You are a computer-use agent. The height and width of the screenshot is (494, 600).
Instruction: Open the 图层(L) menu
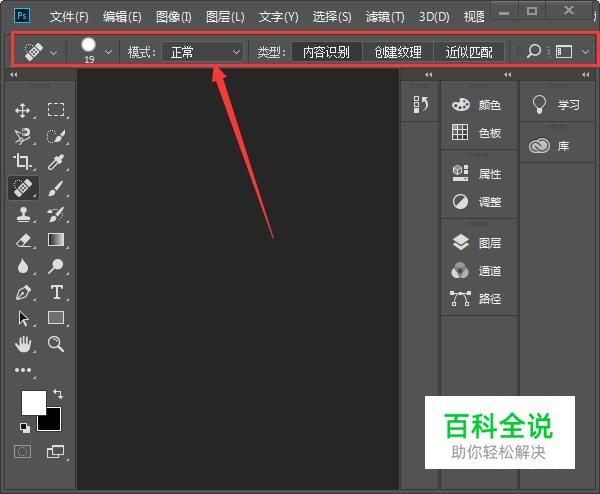225,17
